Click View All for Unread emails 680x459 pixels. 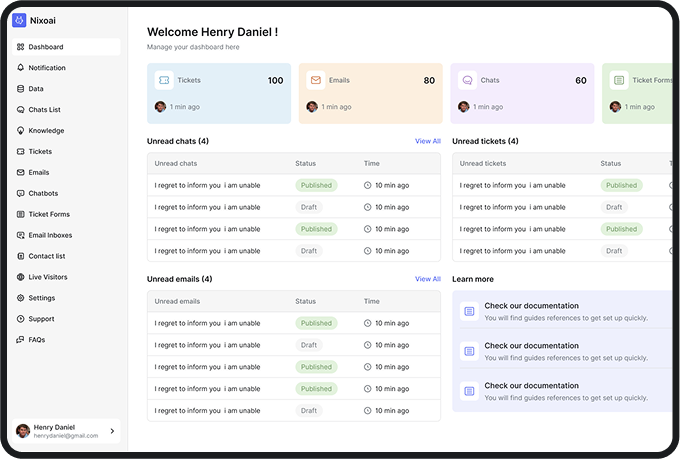(427, 279)
